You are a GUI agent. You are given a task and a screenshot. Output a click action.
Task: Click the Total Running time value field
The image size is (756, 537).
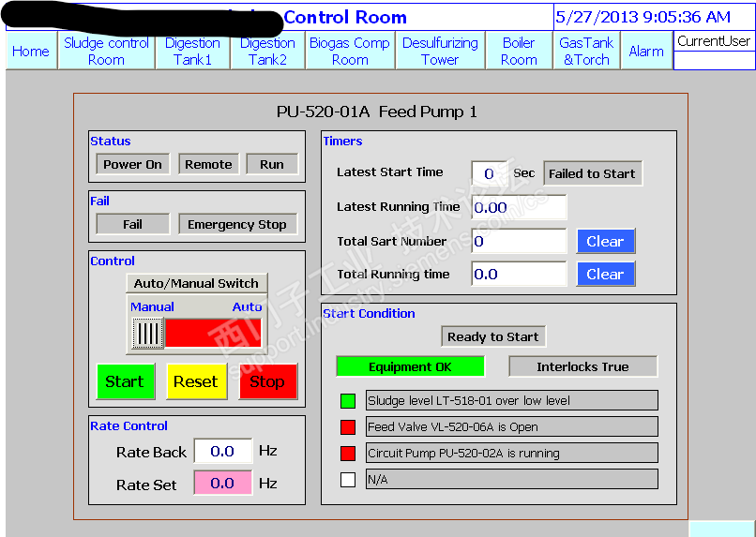click(x=519, y=274)
